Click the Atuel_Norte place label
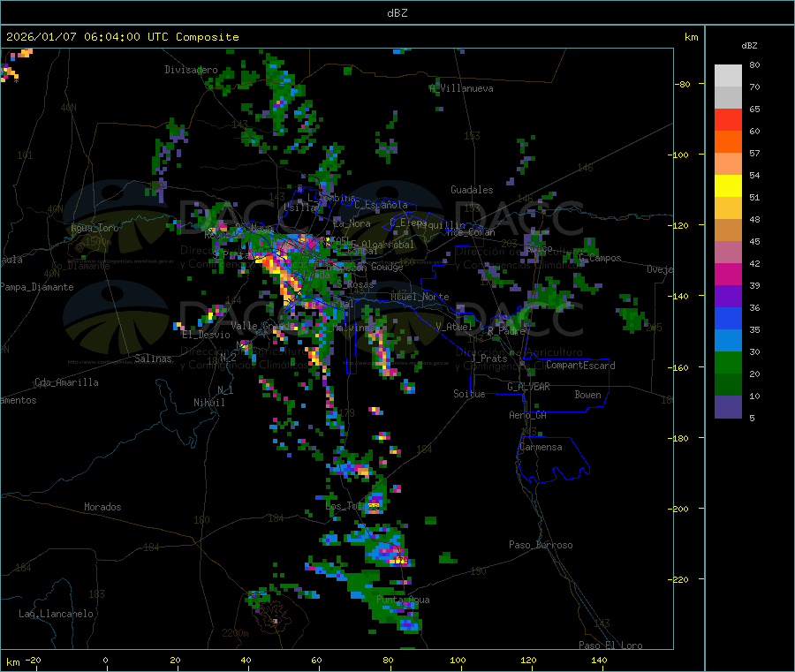 point(420,297)
